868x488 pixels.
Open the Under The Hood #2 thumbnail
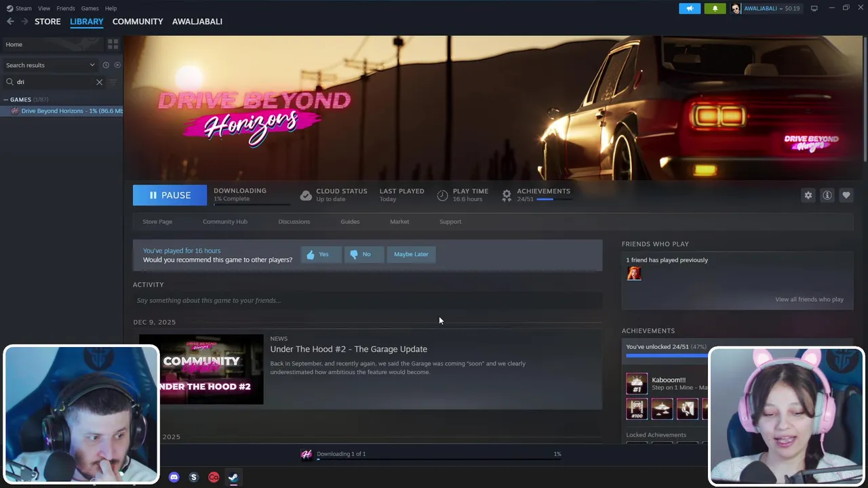click(201, 369)
